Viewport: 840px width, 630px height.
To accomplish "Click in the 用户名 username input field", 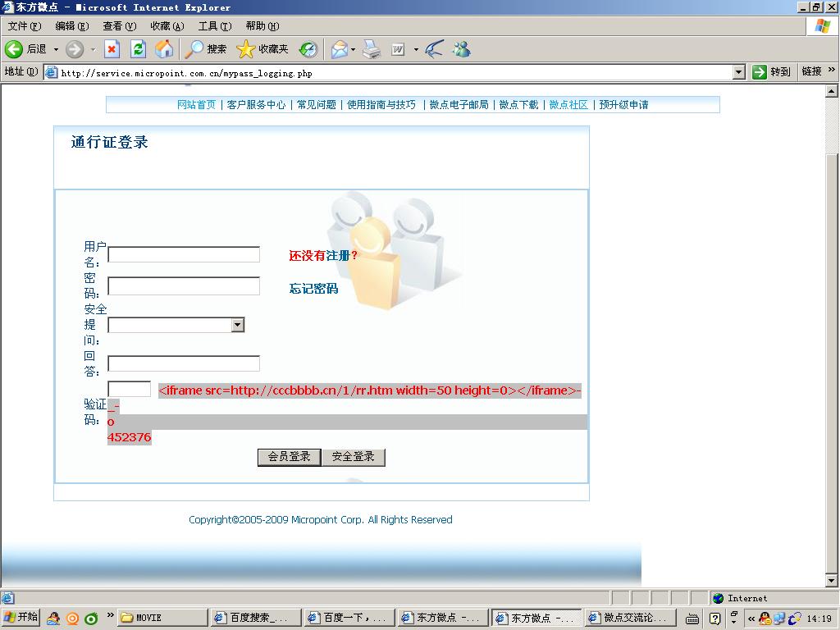I will click(x=184, y=254).
